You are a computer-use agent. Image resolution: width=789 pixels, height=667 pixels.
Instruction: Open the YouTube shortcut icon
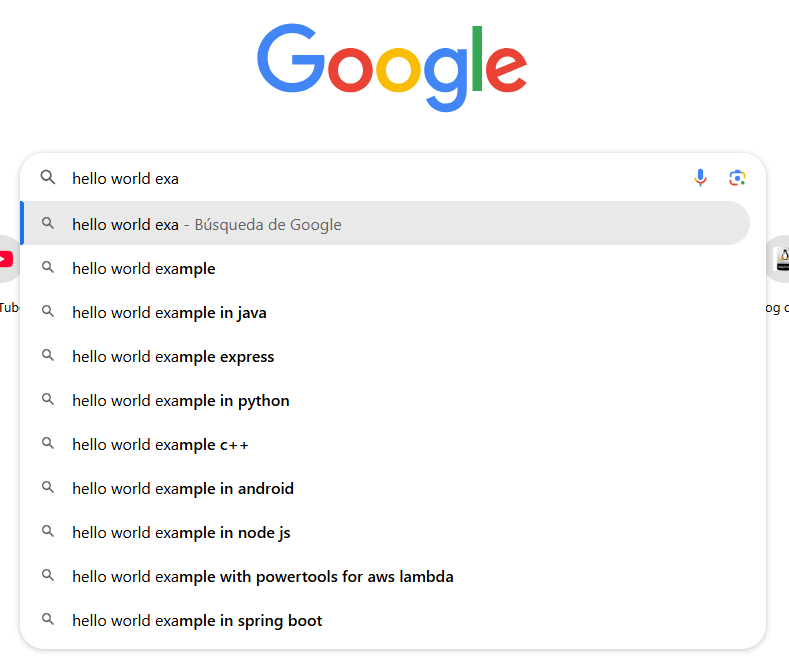tap(6, 260)
